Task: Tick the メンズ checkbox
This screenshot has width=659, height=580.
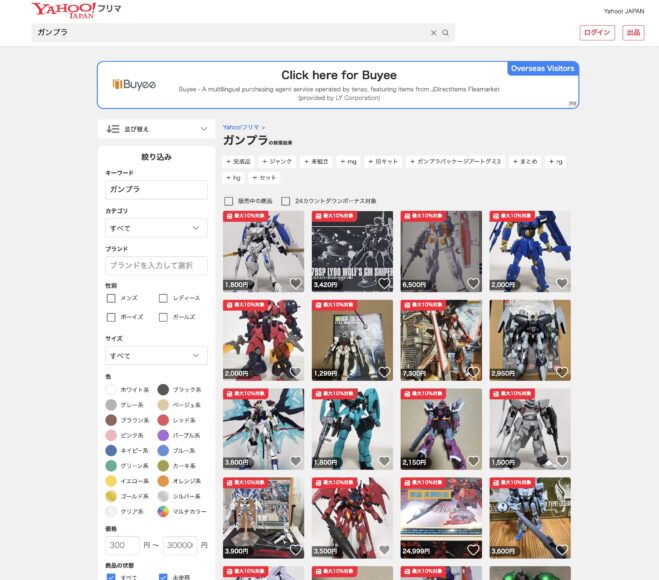Action: click(x=111, y=298)
